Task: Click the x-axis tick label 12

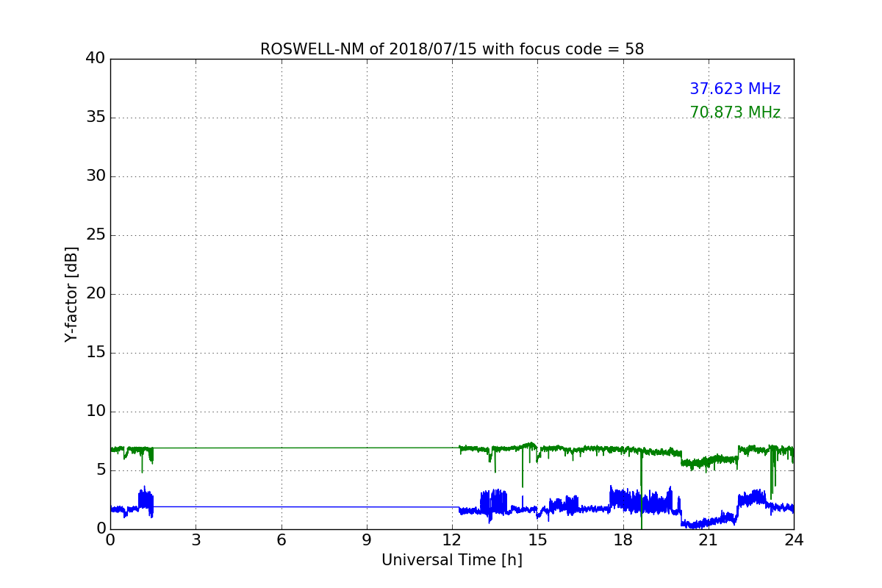Action: 452,539
